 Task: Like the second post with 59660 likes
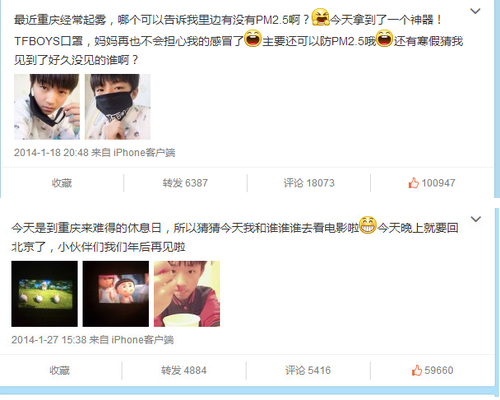[432, 370]
